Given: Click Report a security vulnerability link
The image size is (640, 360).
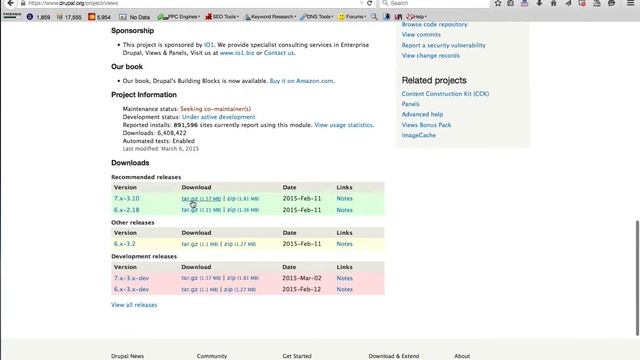Looking at the screenshot, I should pos(444,45).
